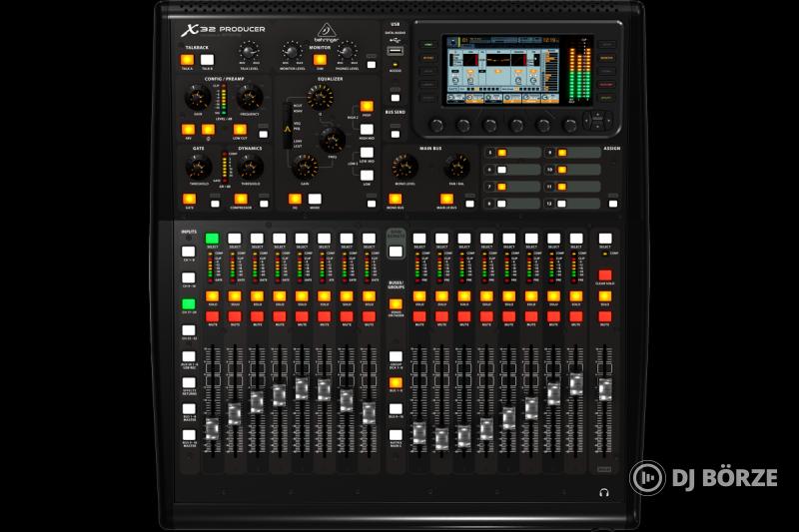Click the TALK LEVEL knob
Image resolution: width=799 pixels, height=532 pixels.
coord(249,52)
